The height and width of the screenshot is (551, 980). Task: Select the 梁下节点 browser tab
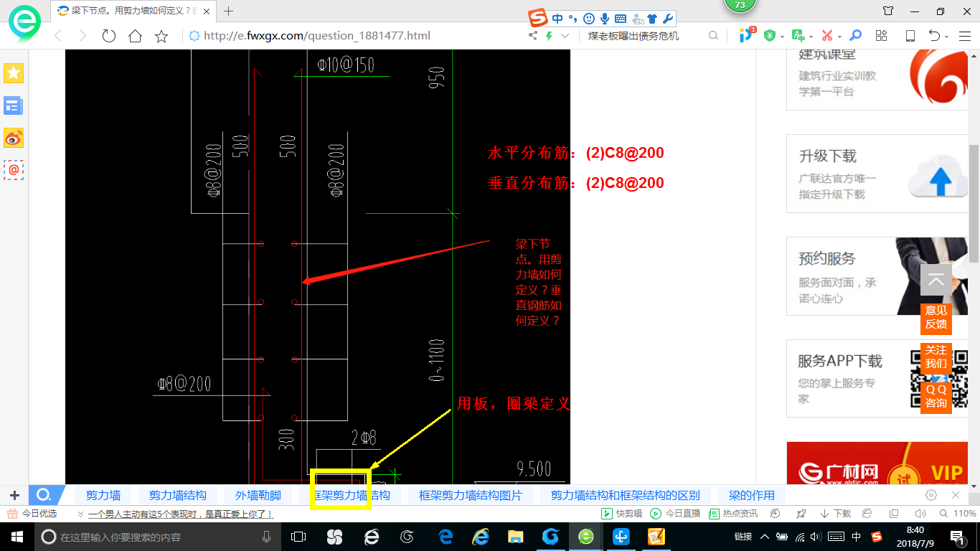coord(133,11)
